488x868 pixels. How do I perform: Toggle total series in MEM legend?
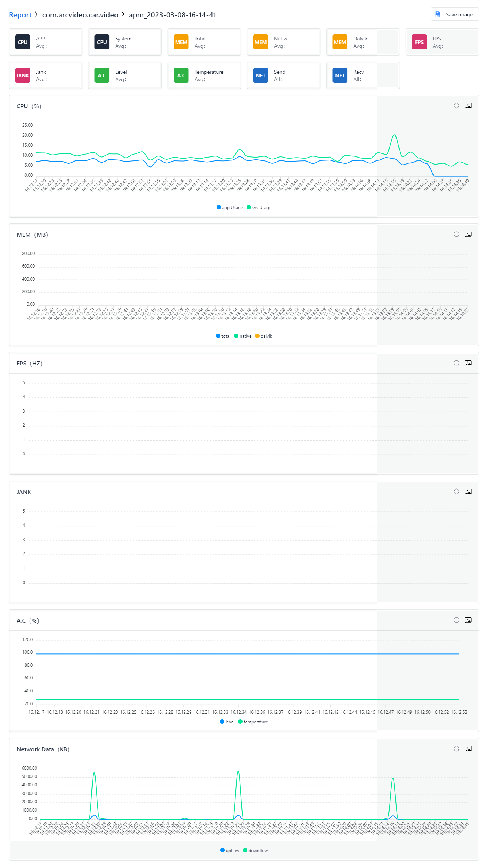click(x=223, y=336)
